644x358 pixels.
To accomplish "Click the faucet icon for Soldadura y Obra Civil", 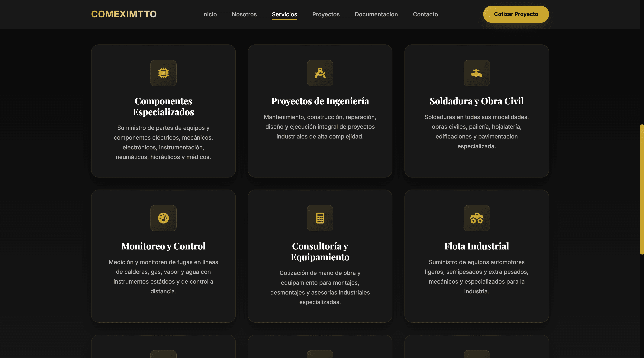I will point(476,73).
